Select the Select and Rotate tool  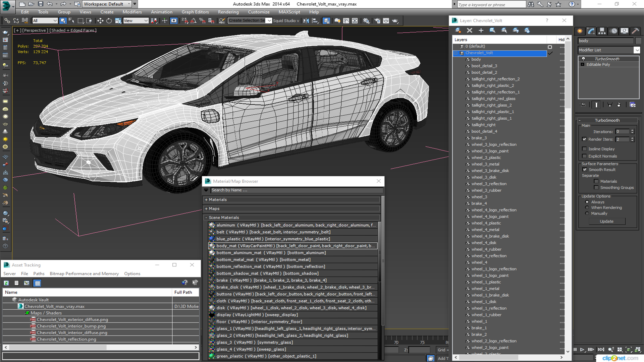(109, 21)
